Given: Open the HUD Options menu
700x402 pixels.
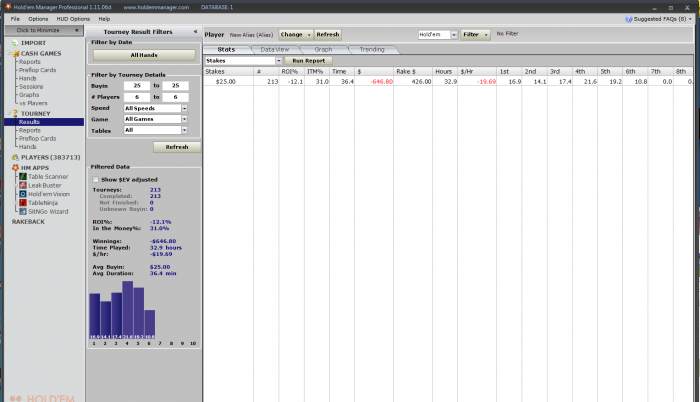Looking at the screenshot, I should (73, 19).
